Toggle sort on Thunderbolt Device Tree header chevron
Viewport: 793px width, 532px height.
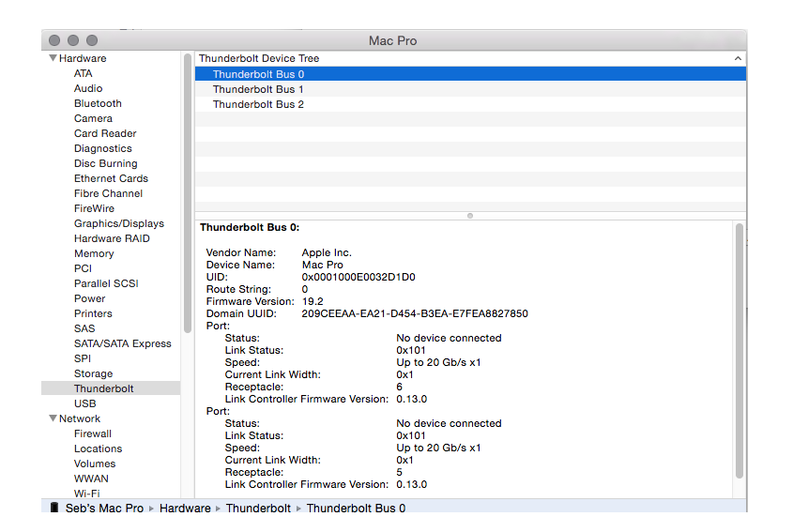coord(738,58)
